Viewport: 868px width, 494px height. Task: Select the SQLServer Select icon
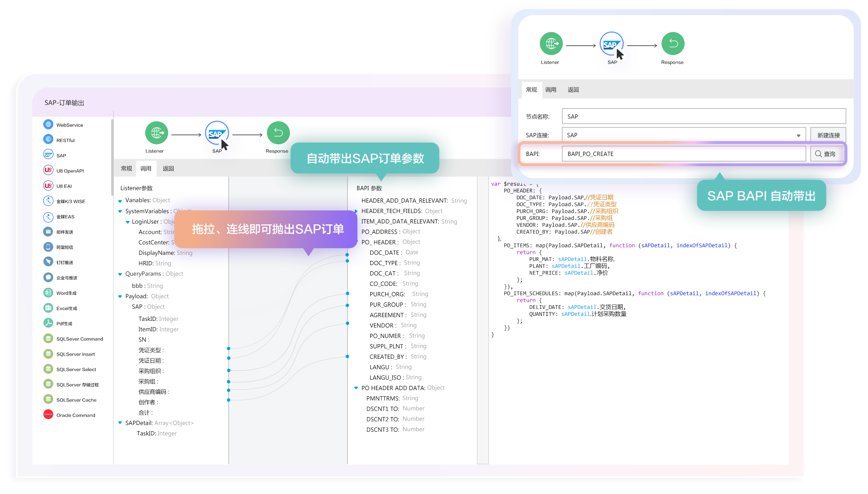[x=48, y=369]
